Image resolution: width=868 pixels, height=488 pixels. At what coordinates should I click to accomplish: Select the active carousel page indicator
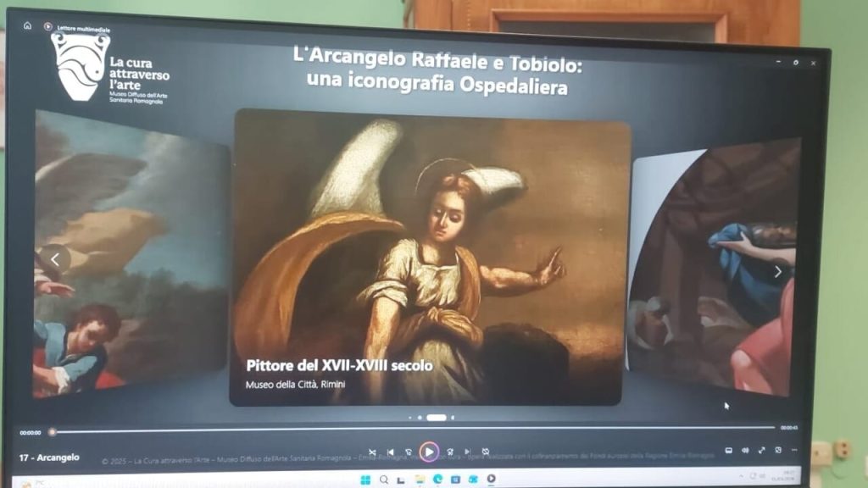coord(437,418)
